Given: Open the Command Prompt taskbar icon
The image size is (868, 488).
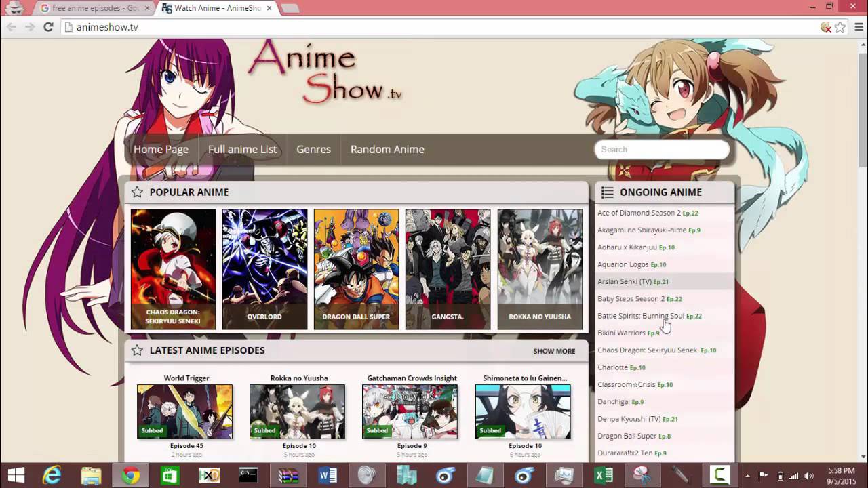Looking at the screenshot, I should tap(248, 475).
